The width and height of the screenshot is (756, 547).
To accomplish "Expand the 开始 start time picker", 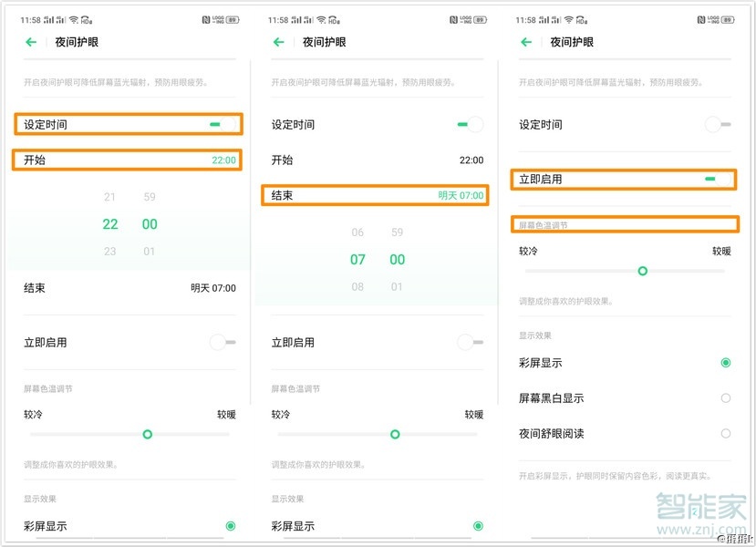I will (x=127, y=160).
